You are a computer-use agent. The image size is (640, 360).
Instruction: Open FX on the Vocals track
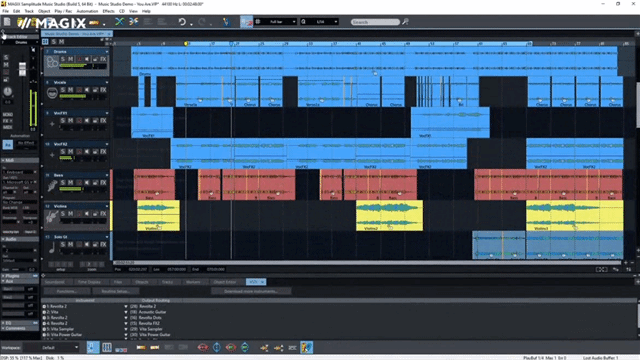point(103,90)
